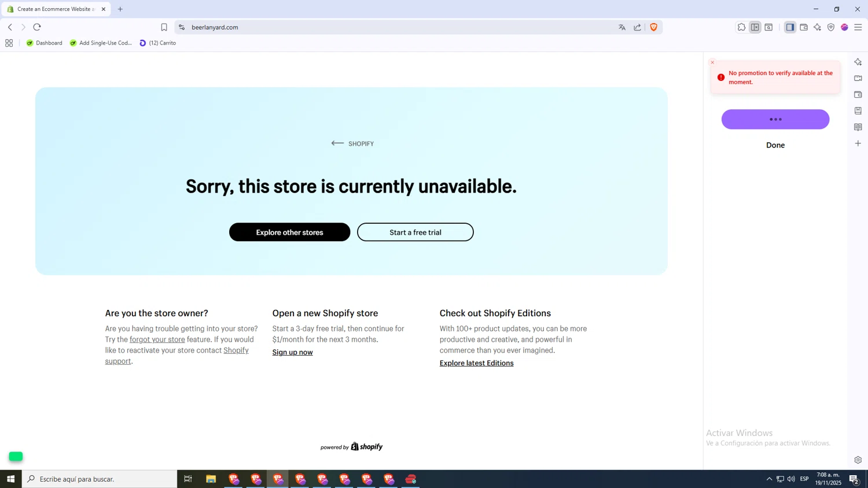Open the Windows notification center
This screenshot has height=488, width=868.
(x=854, y=479)
